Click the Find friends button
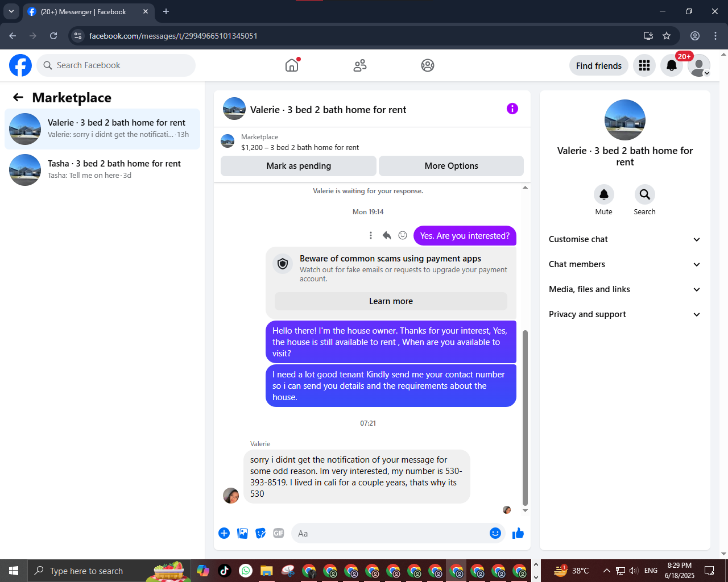Viewport: 728px width, 582px height. click(599, 66)
